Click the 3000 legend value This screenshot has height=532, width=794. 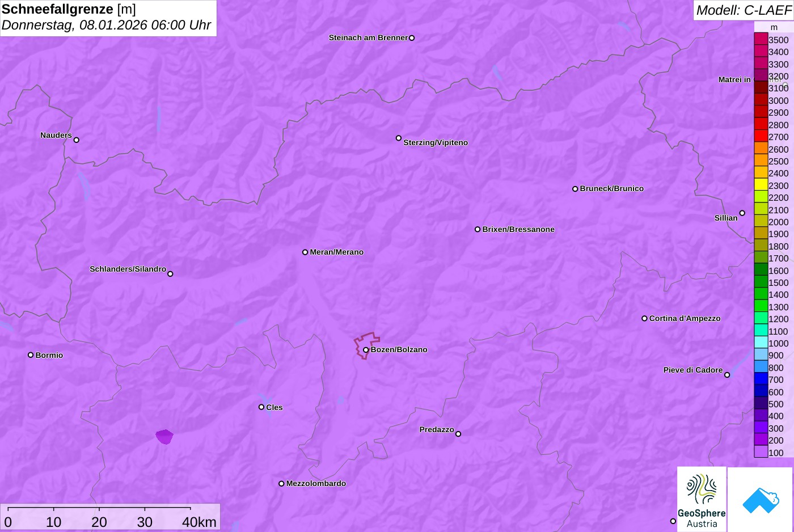(x=779, y=100)
